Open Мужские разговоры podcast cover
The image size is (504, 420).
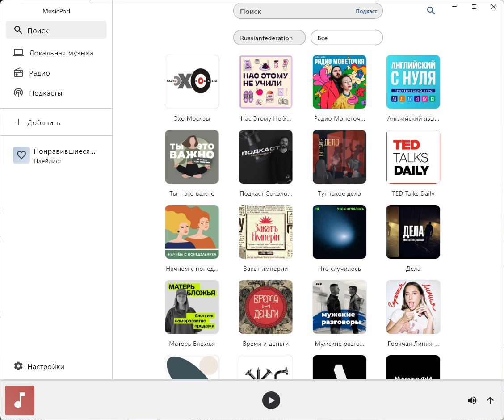coord(340,307)
